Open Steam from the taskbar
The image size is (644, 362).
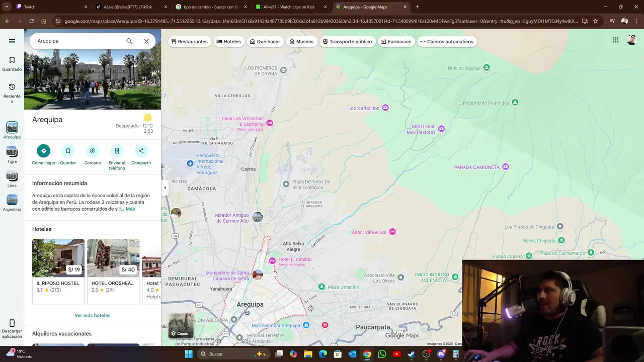[412, 354]
